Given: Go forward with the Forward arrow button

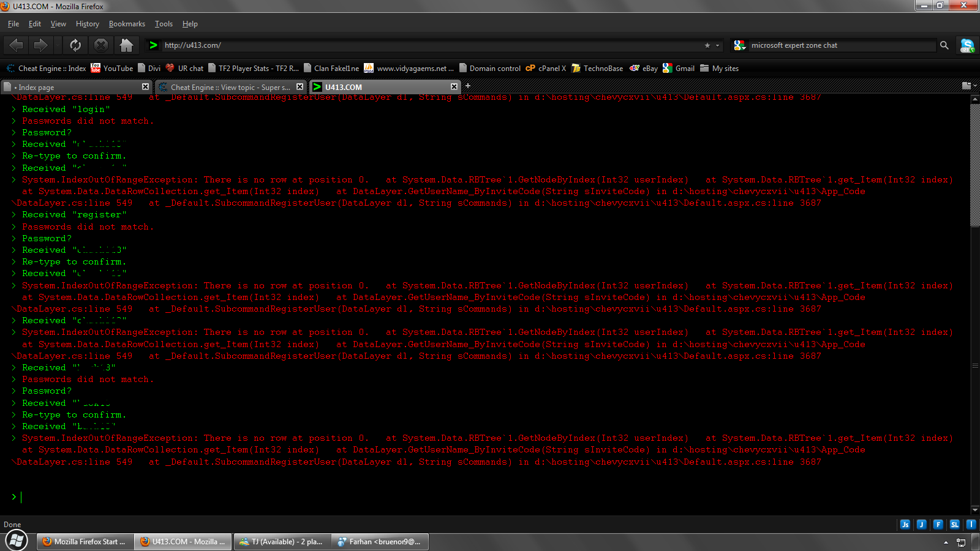Looking at the screenshot, I should [40, 45].
